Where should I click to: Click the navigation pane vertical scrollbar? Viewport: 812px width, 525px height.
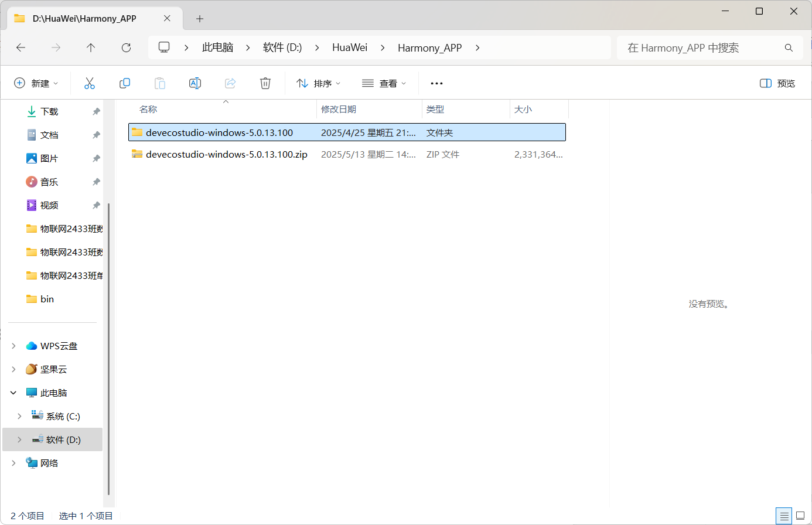(x=109, y=349)
